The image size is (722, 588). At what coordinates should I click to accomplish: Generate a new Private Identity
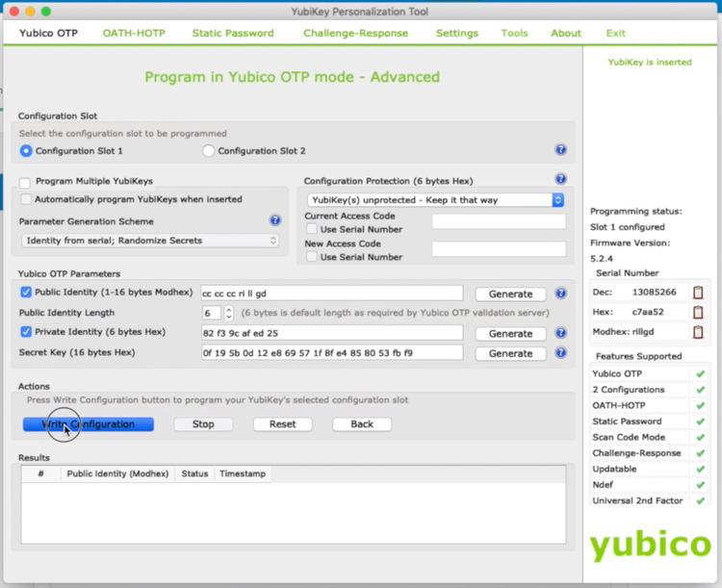coord(510,333)
